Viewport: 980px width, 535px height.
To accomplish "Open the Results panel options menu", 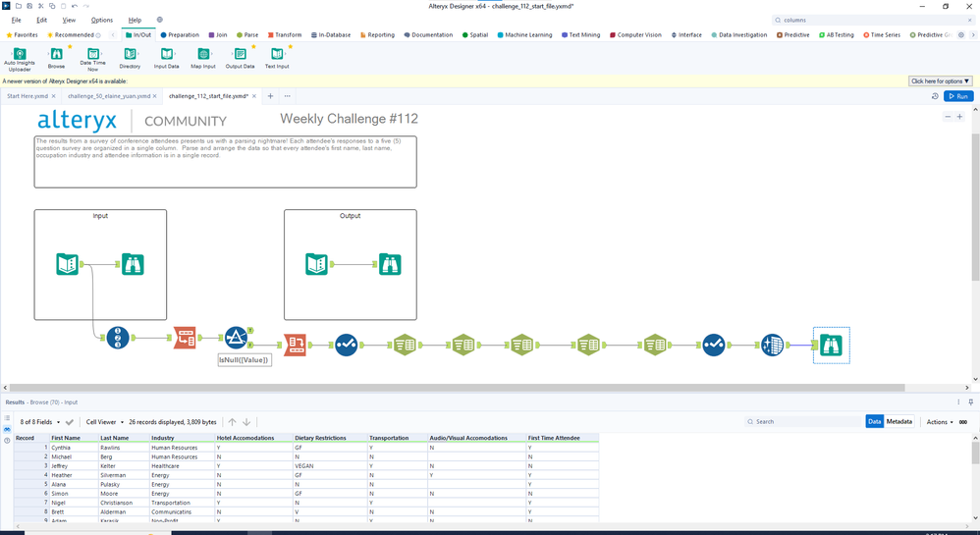I will coord(958,402).
